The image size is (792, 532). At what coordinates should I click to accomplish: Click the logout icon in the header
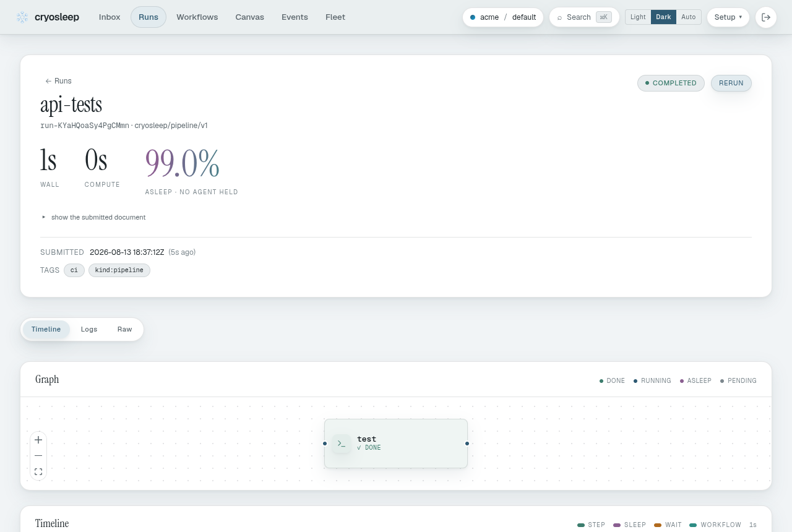coord(766,17)
